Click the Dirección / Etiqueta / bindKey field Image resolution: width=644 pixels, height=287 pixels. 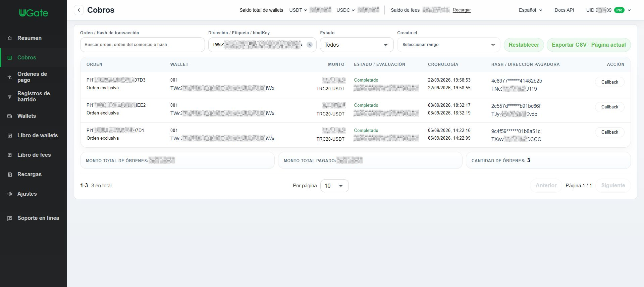[262, 45]
